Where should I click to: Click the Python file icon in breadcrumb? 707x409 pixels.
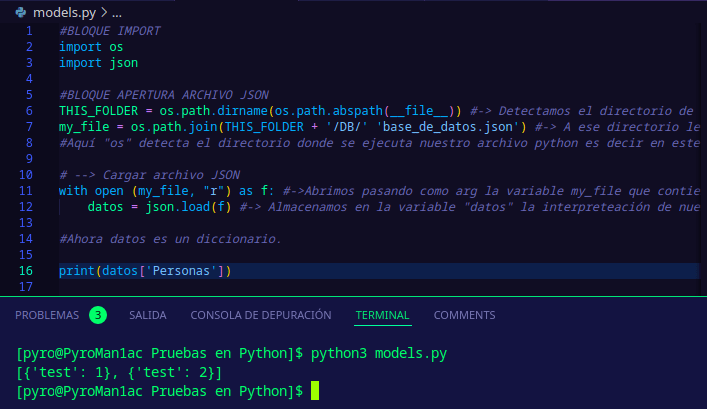click(x=22, y=13)
